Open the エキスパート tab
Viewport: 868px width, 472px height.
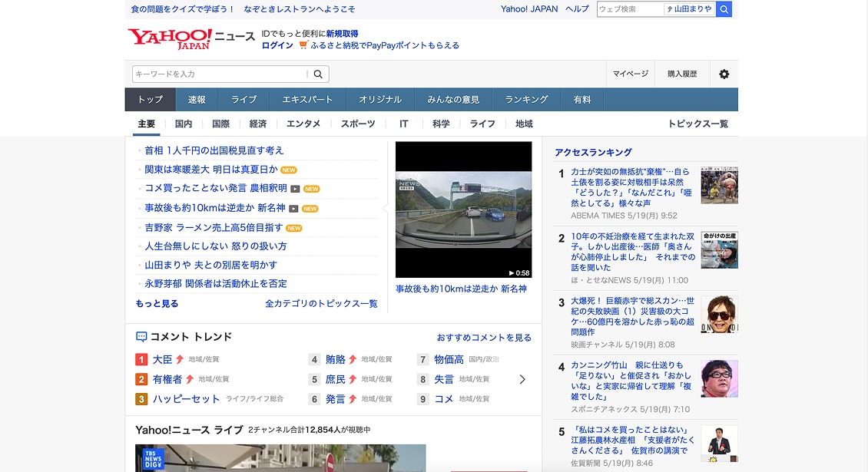pyautogui.click(x=307, y=100)
